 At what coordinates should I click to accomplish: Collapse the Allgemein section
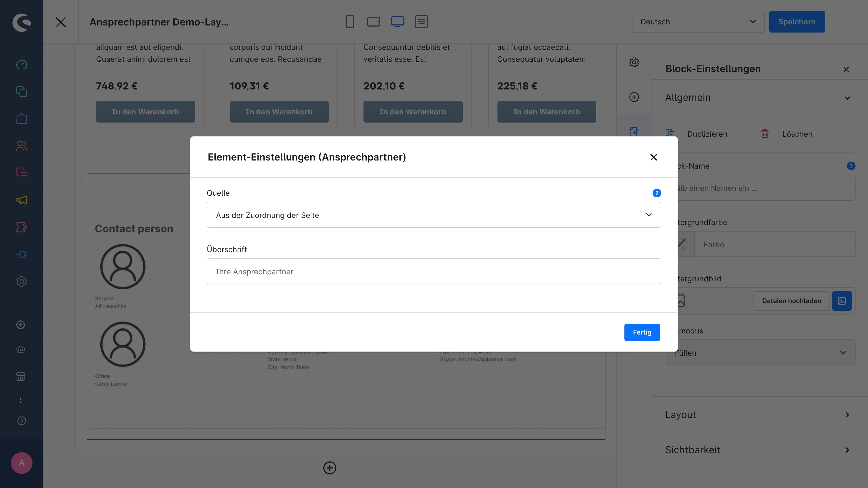pyautogui.click(x=847, y=98)
